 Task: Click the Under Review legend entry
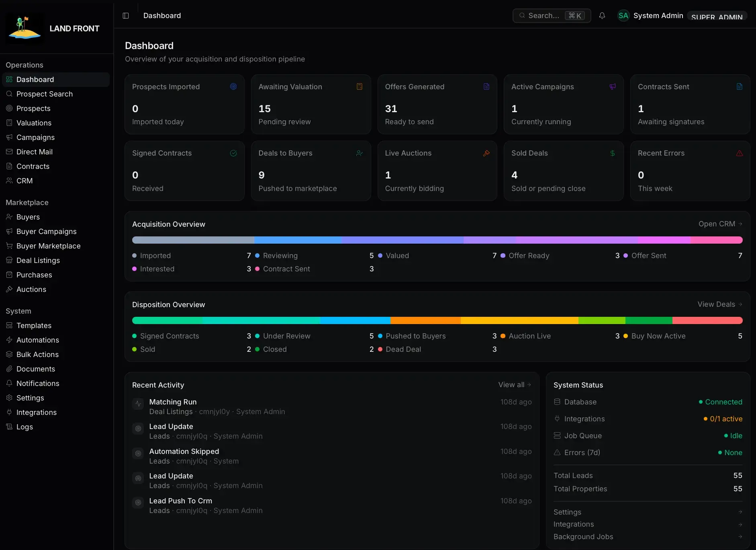tap(315, 336)
